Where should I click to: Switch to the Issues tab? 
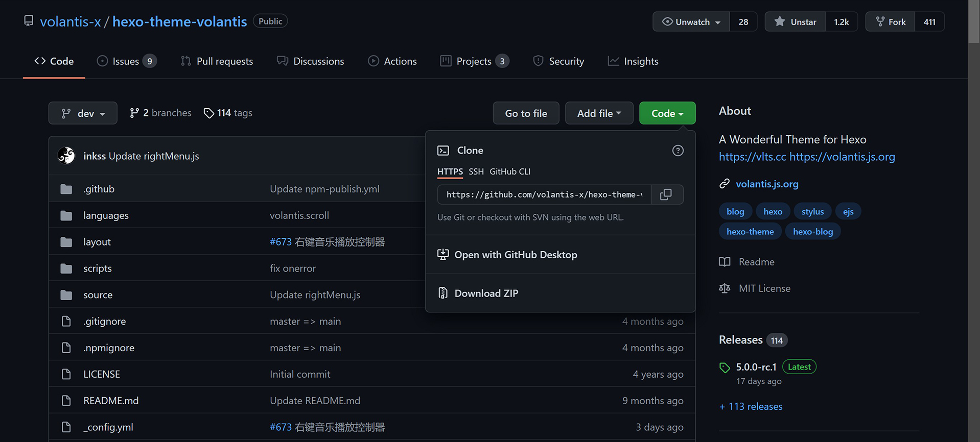point(127,61)
